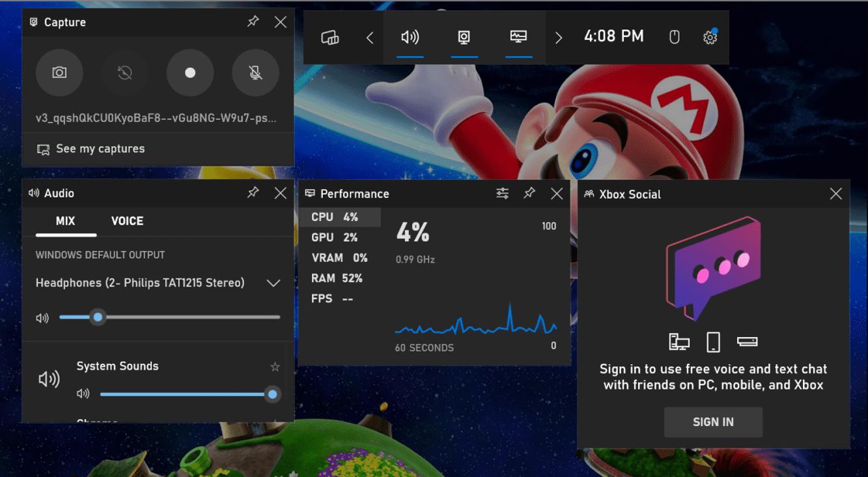868x477 pixels.
Task: Open the widget menu in the Game Bar
Action: [331, 37]
